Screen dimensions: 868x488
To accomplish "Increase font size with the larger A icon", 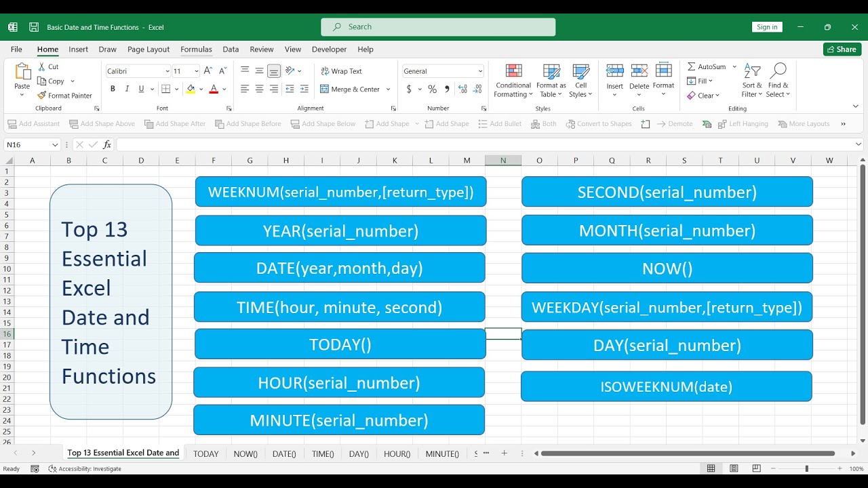I will coord(208,70).
